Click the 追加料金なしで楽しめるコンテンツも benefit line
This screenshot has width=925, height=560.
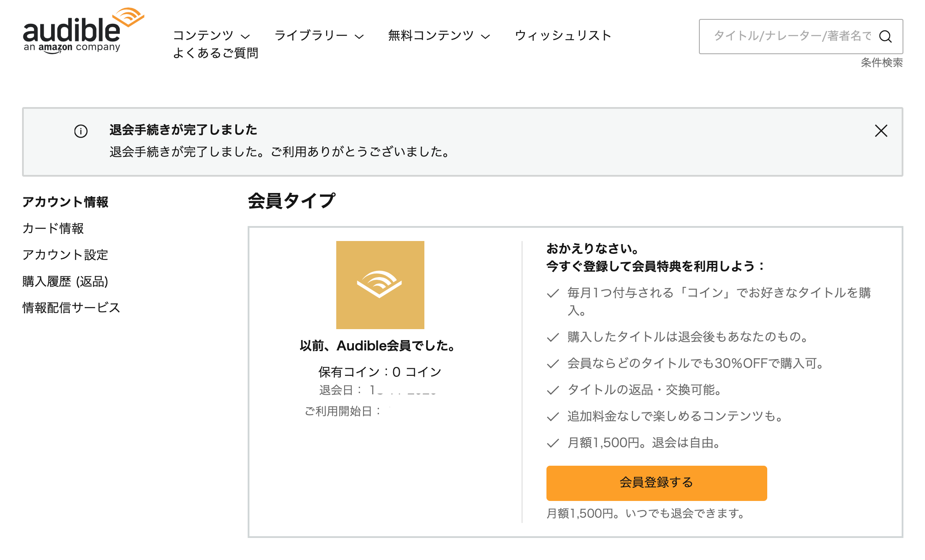676,416
